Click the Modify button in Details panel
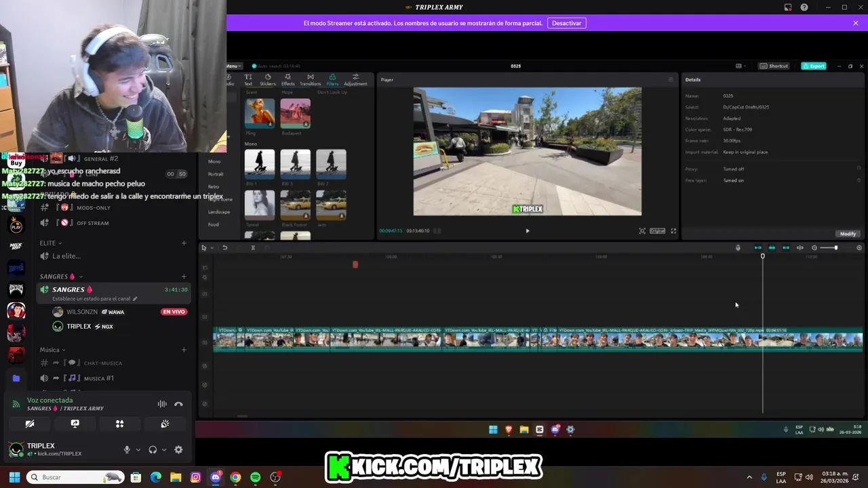 [848, 234]
